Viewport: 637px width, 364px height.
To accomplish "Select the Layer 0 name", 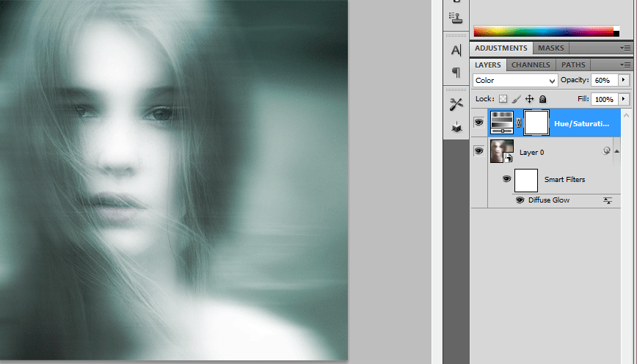I will point(531,153).
